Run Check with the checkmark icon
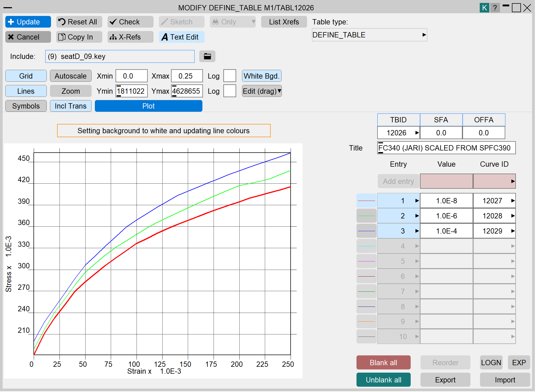This screenshot has height=392, width=535. click(x=130, y=22)
